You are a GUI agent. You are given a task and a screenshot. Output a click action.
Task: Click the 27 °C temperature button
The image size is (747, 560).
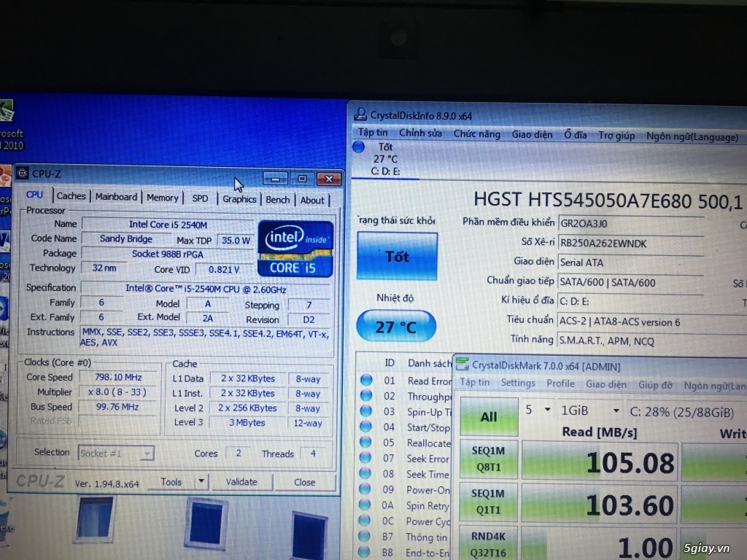[x=396, y=326]
